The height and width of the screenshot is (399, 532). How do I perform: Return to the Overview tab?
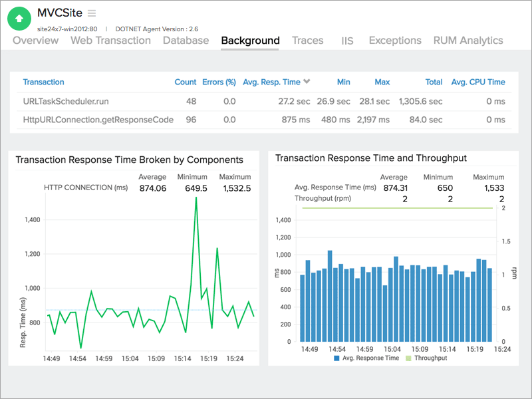point(35,41)
